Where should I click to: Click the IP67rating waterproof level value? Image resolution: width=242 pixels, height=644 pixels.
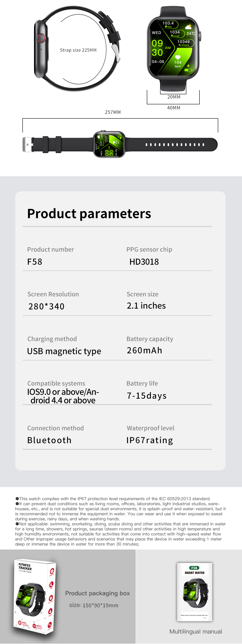click(x=150, y=440)
